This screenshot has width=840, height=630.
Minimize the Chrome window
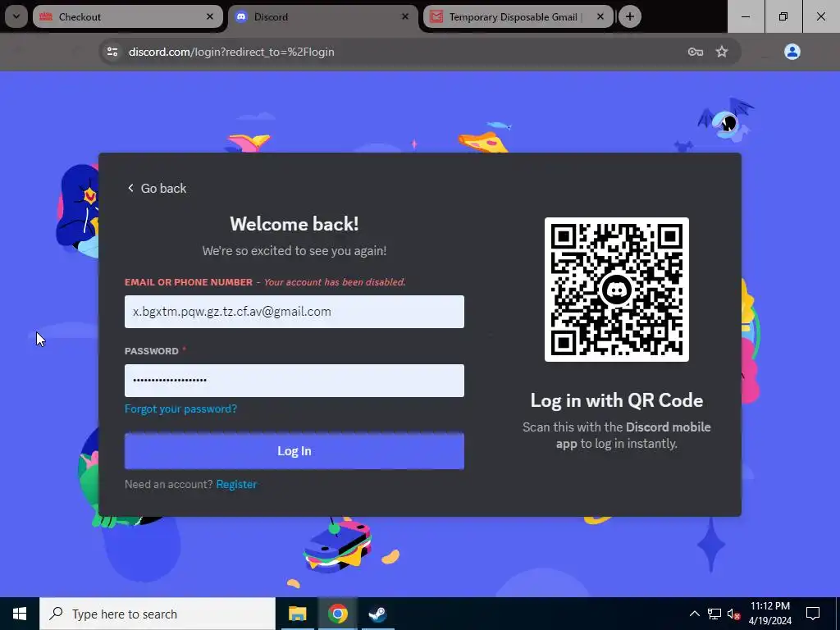[x=746, y=16]
